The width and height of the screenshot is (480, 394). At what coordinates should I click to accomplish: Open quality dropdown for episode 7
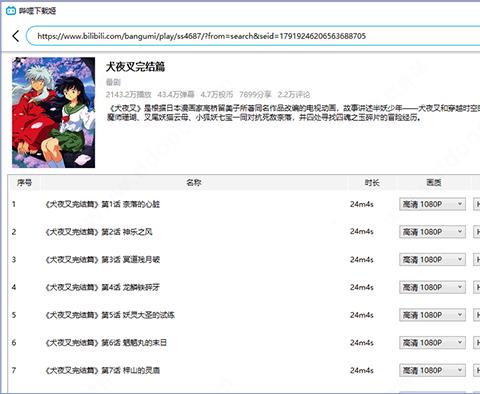pyautogui.click(x=432, y=370)
